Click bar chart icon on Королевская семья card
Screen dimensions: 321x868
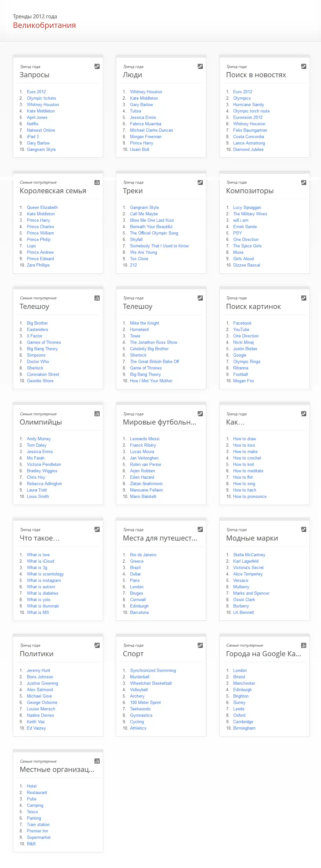point(97,182)
